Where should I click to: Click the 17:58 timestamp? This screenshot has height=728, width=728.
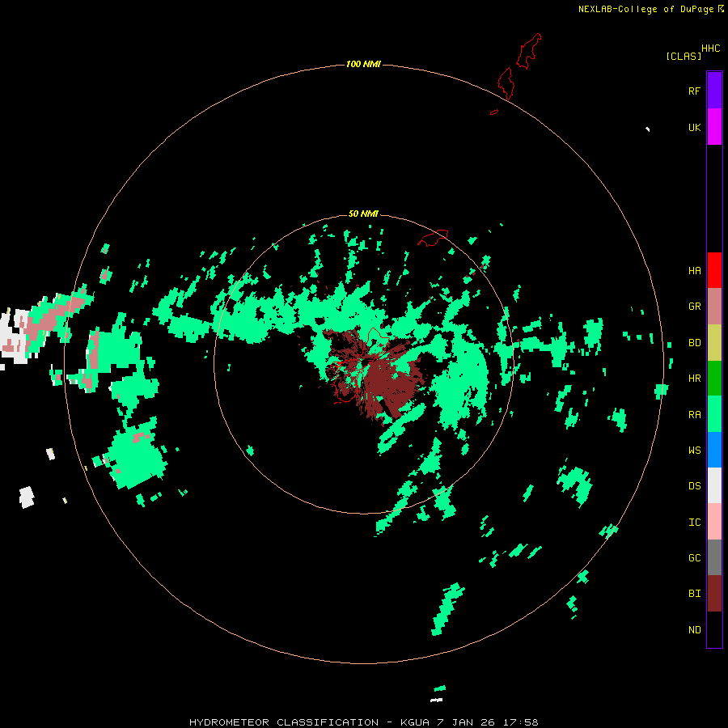(520, 722)
